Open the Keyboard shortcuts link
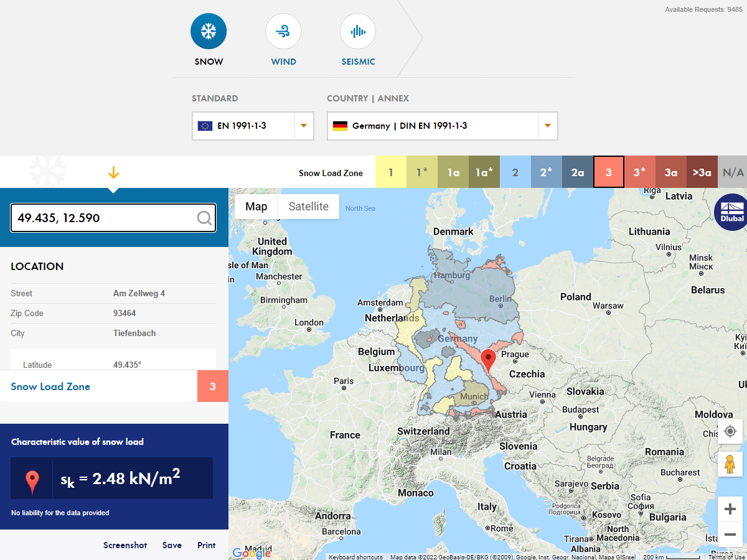Viewport: 747px width, 560px height. 355,557
